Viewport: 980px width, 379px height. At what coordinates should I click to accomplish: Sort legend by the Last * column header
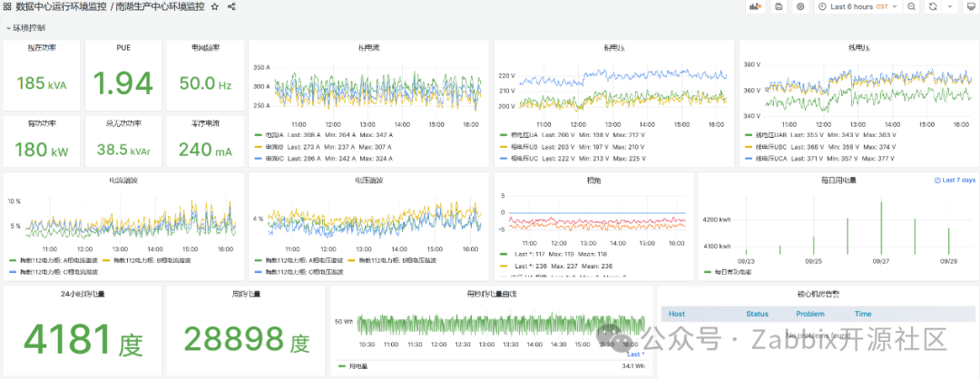(x=635, y=354)
